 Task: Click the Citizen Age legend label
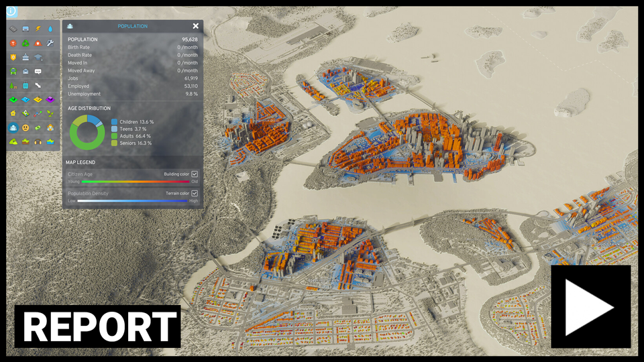(80, 174)
